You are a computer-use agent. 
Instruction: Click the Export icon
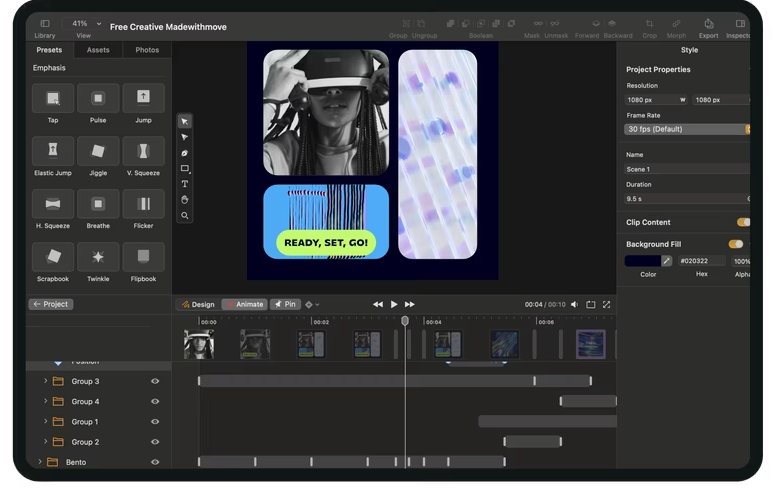(x=708, y=24)
